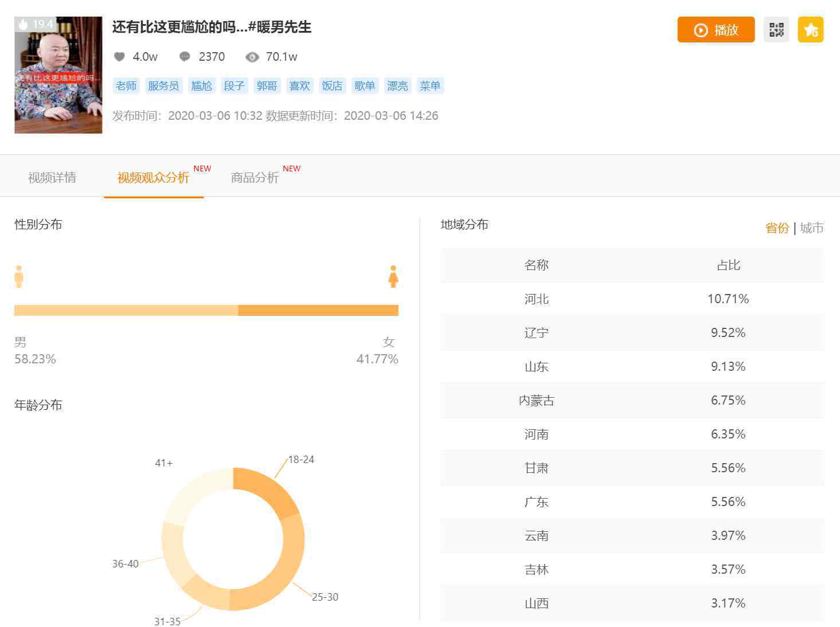Click the 9.52% value
840x627 pixels.
(x=728, y=333)
